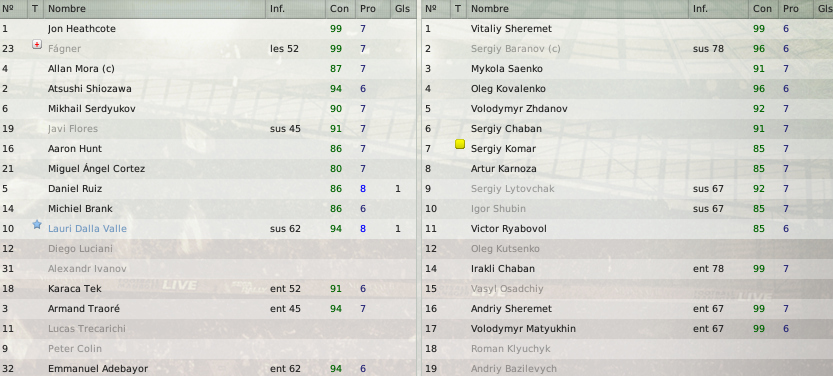Viewport: 833px width, 376px height.
Task: Select Volodymyr Matyukhin row
Action: (628, 329)
